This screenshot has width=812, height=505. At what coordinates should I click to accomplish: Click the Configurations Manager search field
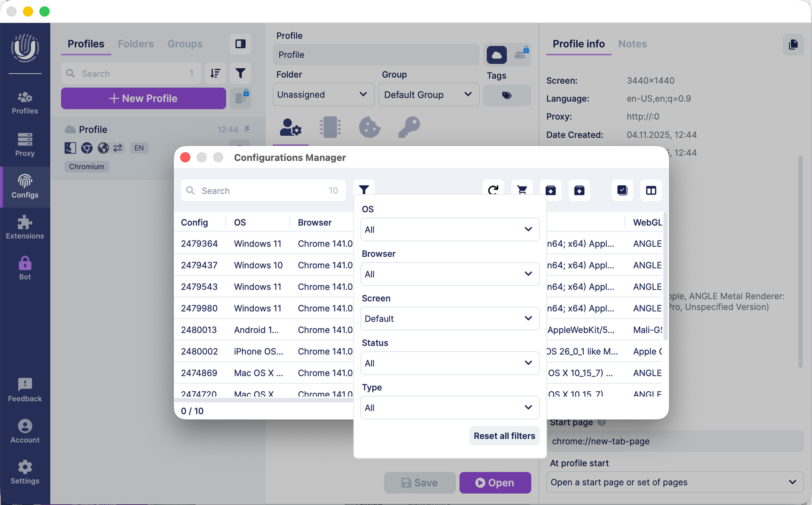[263, 191]
